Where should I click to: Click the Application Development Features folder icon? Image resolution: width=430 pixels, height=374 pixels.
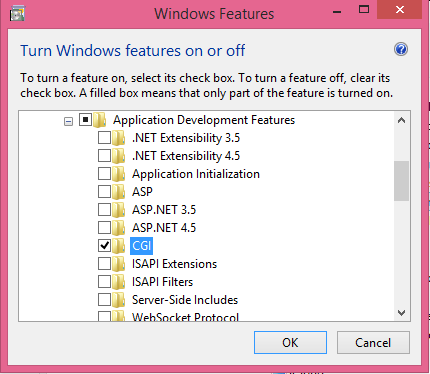tap(99, 120)
